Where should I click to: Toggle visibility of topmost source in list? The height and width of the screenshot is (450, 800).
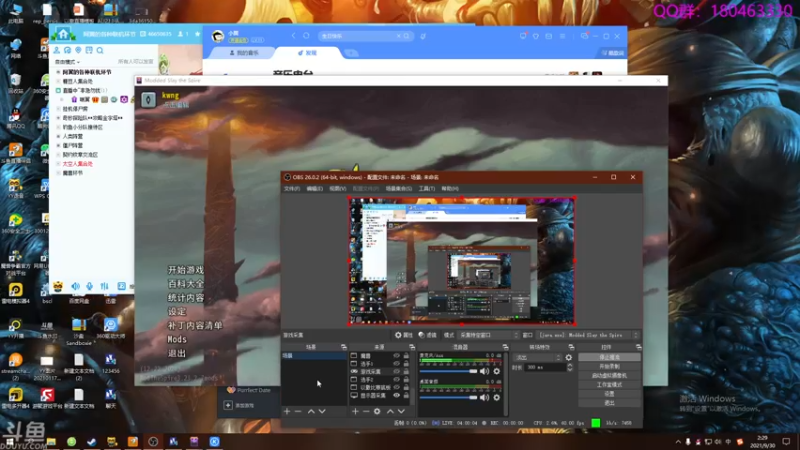tap(396, 356)
